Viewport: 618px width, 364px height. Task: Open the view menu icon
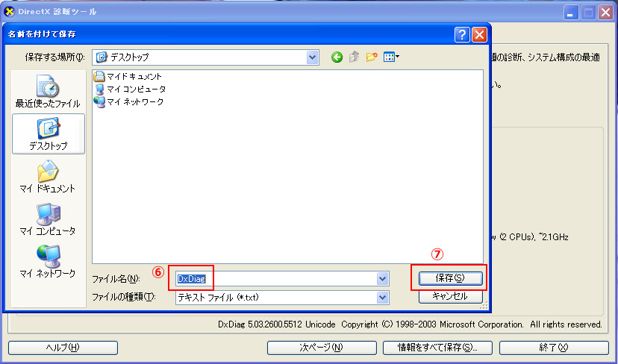(x=391, y=57)
